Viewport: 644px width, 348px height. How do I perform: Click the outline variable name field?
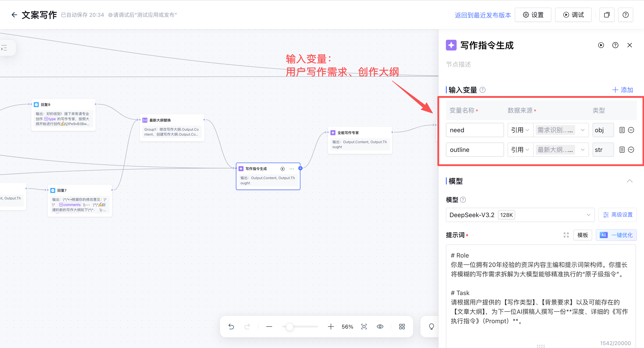475,150
